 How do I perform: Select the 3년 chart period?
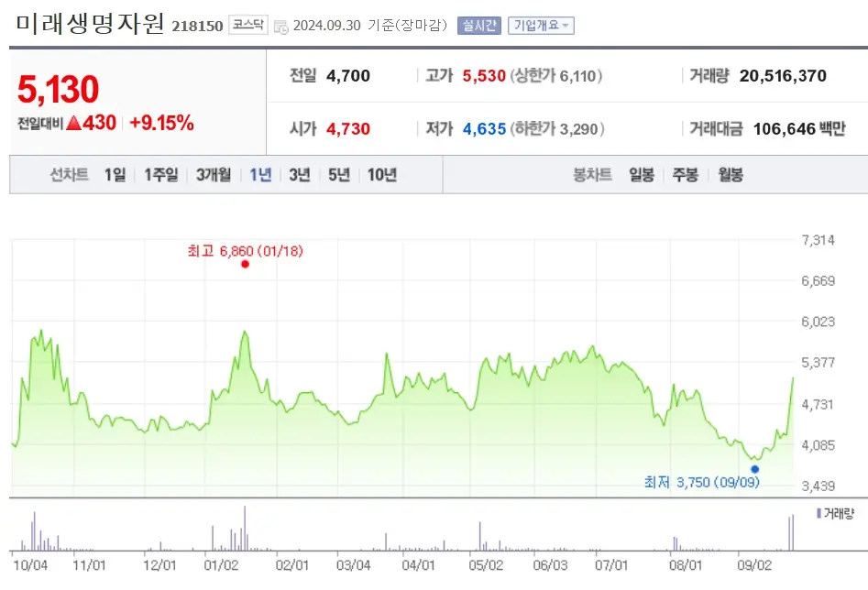click(298, 174)
